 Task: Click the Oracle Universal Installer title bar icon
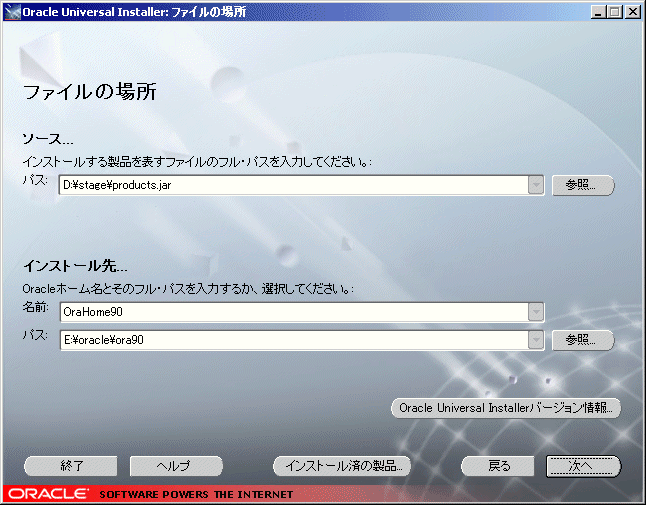(x=12, y=12)
